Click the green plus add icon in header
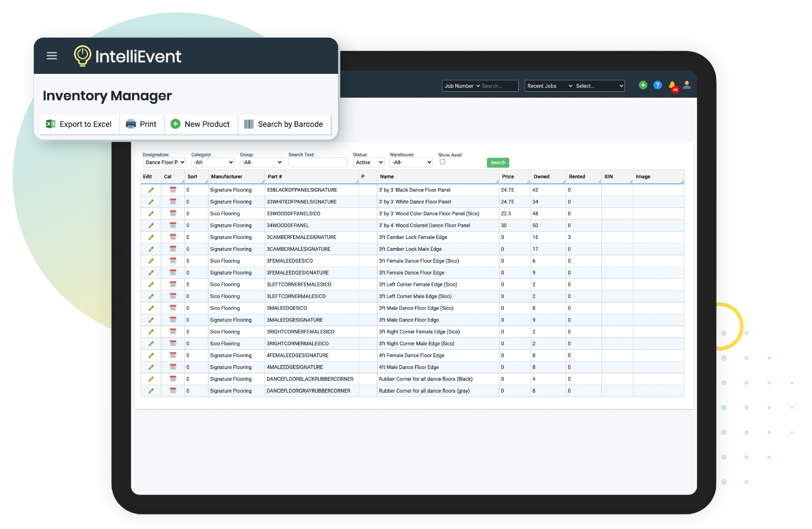812x529 pixels. pos(643,85)
